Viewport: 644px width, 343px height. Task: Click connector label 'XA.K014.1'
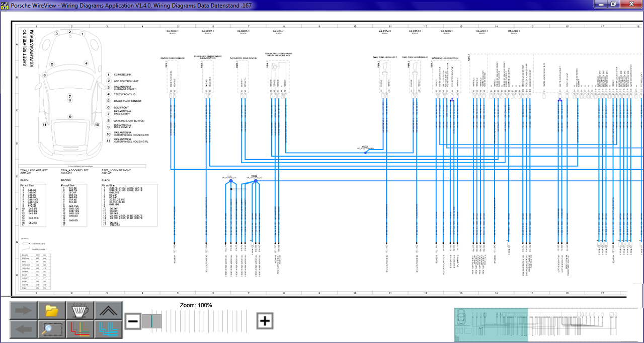pos(278,31)
